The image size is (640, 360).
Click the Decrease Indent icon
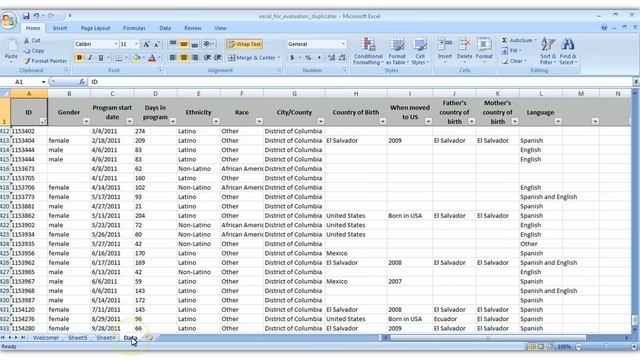[207, 58]
